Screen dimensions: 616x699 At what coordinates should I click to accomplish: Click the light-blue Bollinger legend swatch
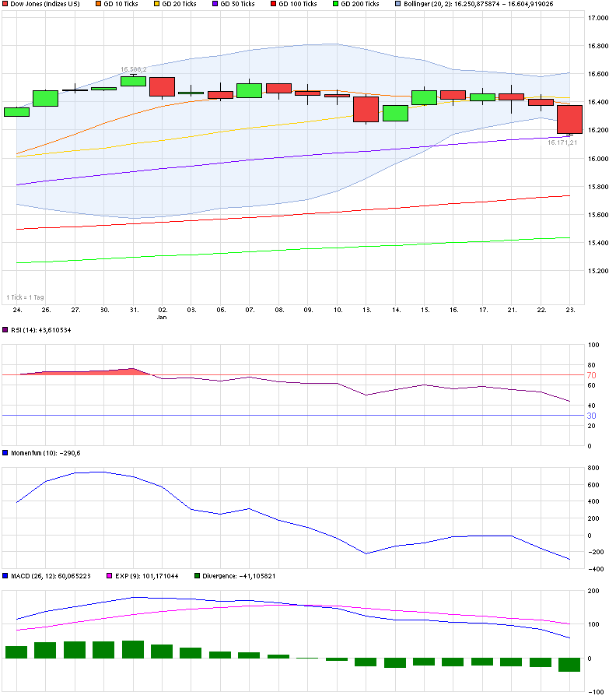pos(398,4)
